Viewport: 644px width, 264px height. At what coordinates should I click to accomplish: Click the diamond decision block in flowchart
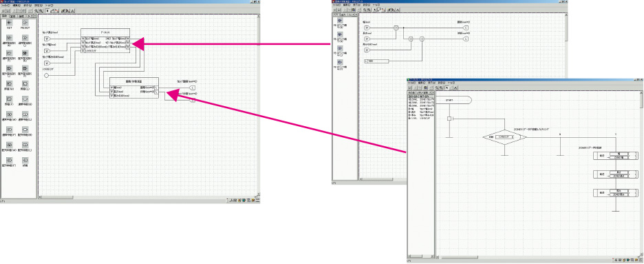click(504, 137)
